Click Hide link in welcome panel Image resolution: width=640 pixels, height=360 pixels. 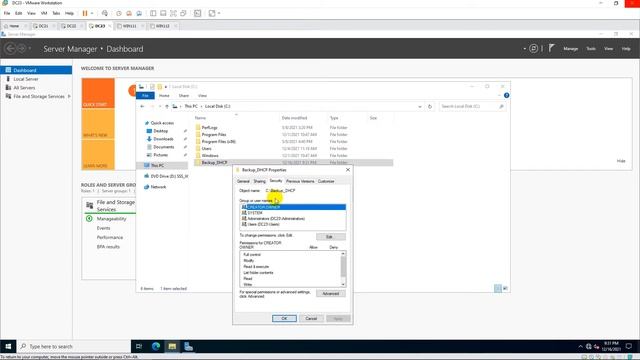click(x=621, y=161)
